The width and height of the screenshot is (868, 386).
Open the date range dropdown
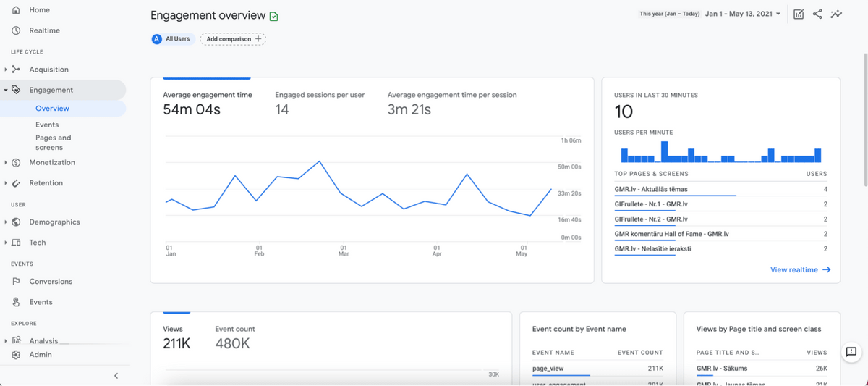click(x=743, y=14)
